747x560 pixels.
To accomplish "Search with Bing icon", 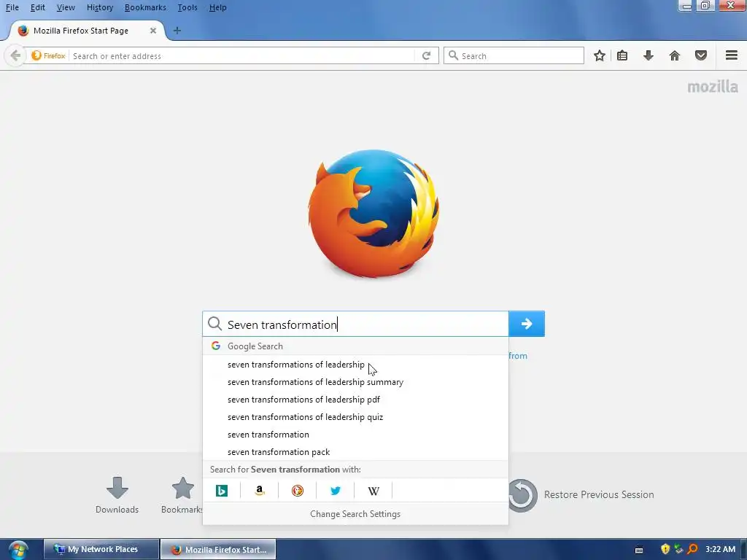I will click(x=222, y=491).
